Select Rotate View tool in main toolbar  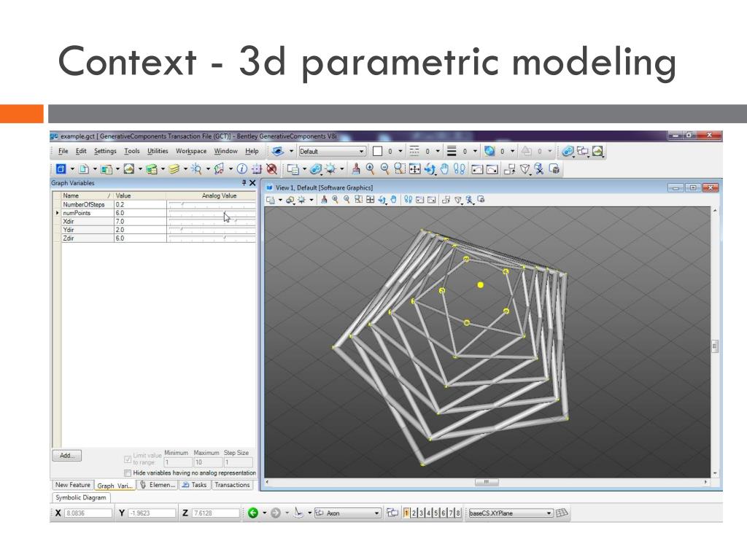coord(430,169)
